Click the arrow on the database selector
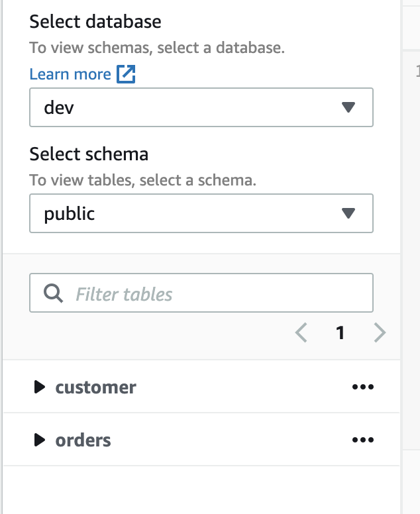The width and height of the screenshot is (420, 514). tap(348, 107)
